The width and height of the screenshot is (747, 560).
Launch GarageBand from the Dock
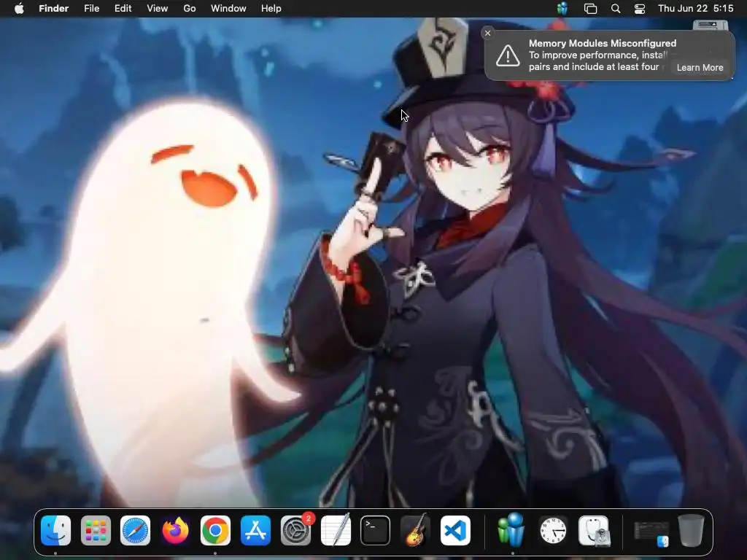coord(415,531)
